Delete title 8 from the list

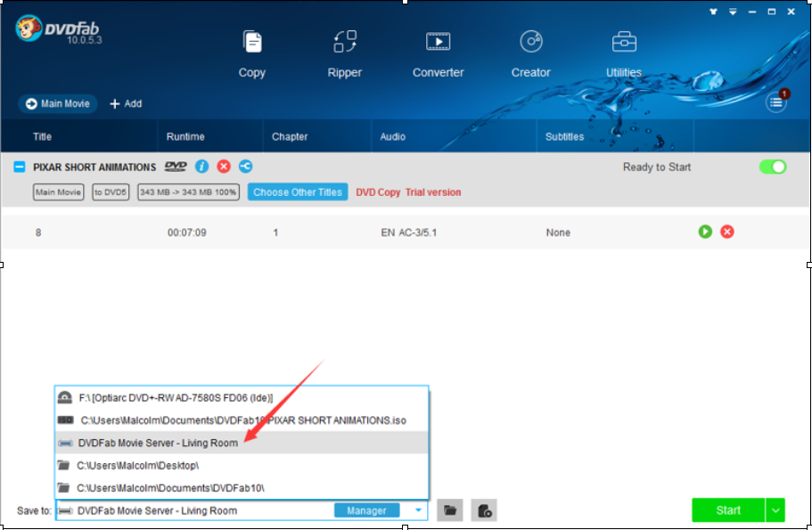(727, 232)
